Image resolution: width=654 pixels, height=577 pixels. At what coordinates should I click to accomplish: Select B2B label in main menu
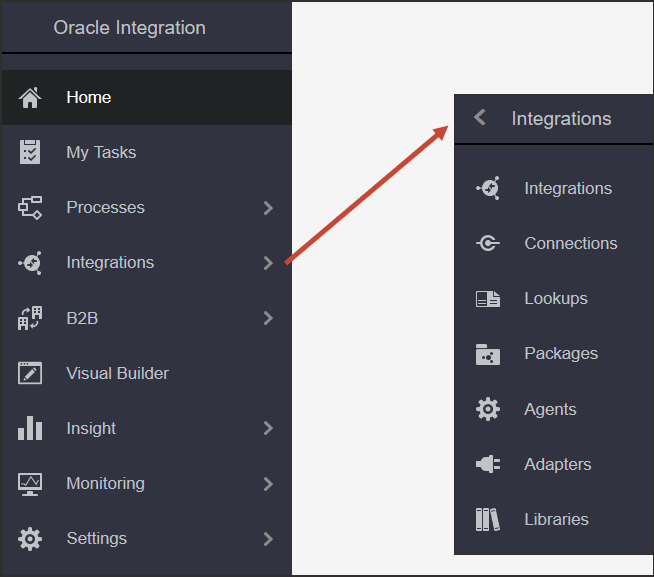82,318
